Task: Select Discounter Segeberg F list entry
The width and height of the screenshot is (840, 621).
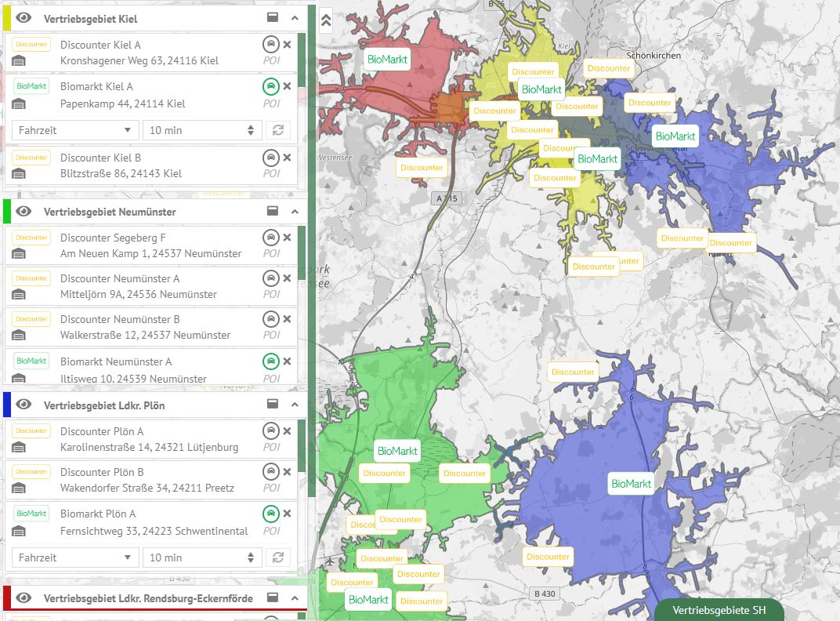Action: point(150,245)
